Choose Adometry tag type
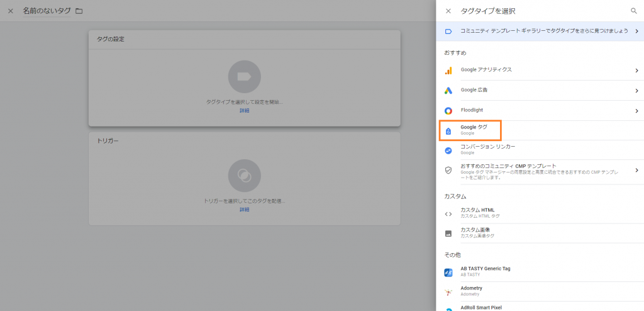 click(540, 291)
